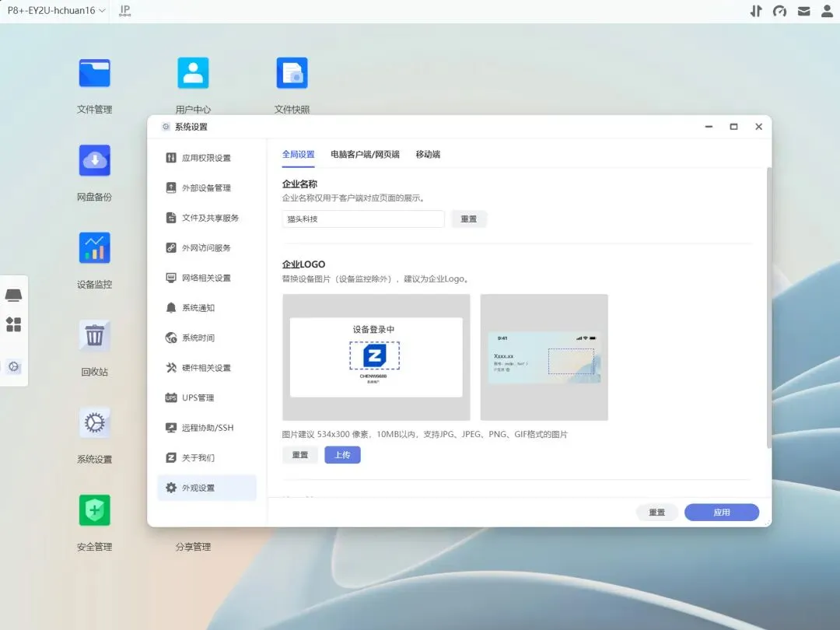Screen dimensions: 840x630
Task: Maximize the 系统设置 window
Action: coord(733,127)
